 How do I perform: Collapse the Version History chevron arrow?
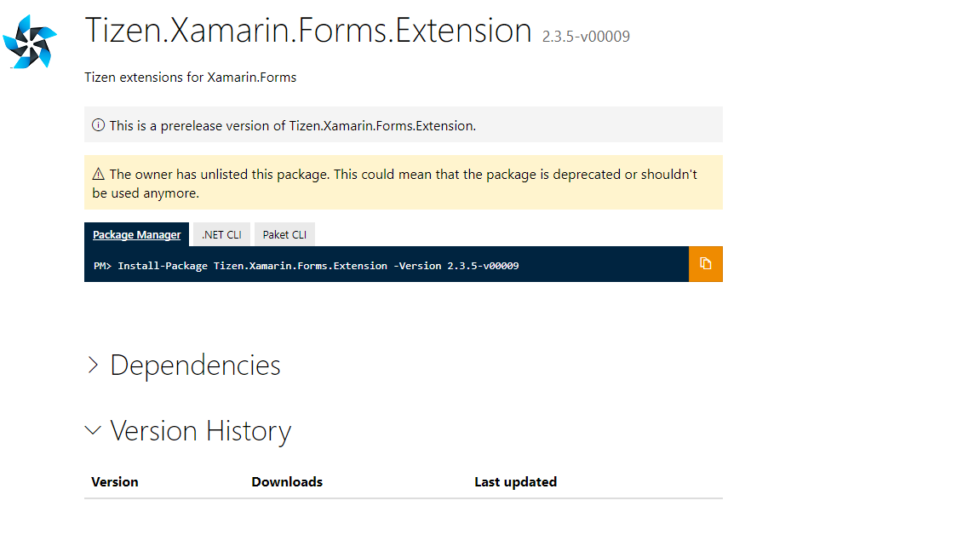coord(93,431)
